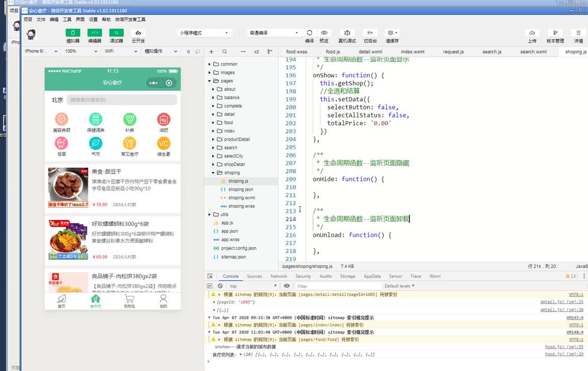
Task: Expand the utils folder in file tree
Action: (224, 214)
